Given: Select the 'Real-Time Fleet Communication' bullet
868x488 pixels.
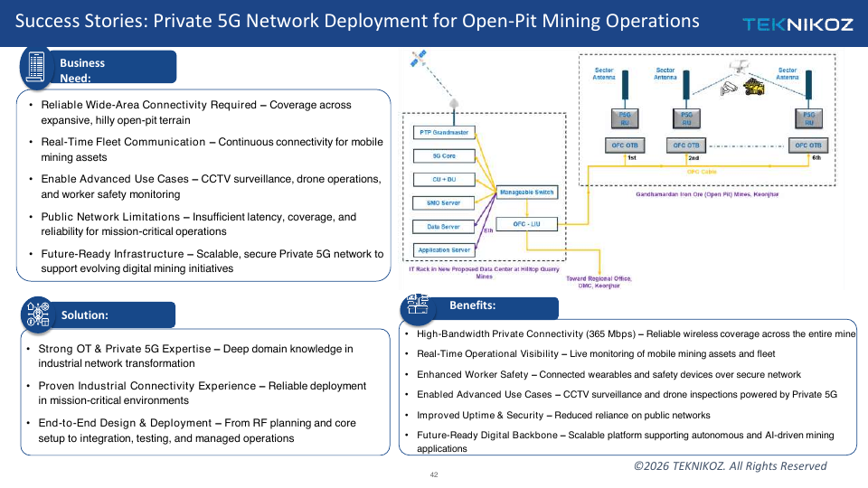Looking at the screenshot, I should pos(206,149).
